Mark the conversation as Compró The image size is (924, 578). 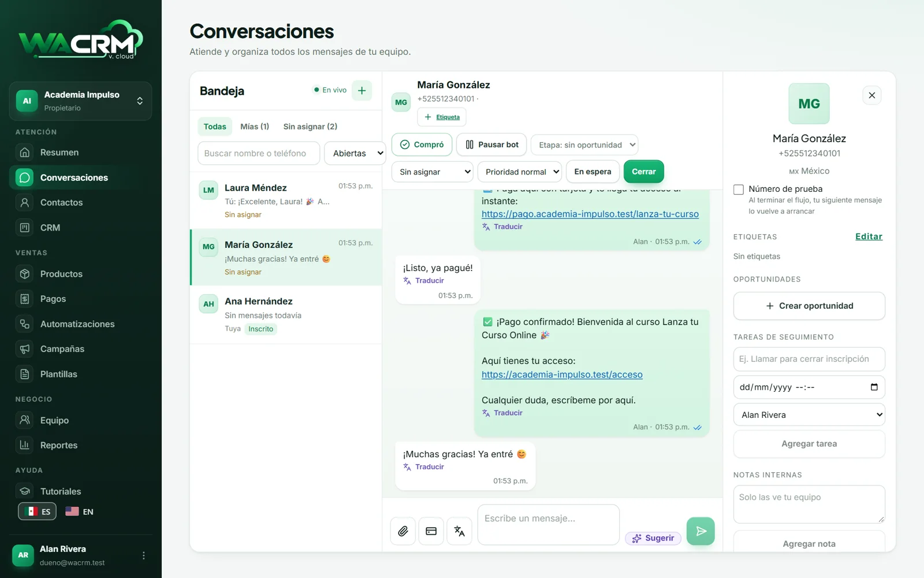422,144
